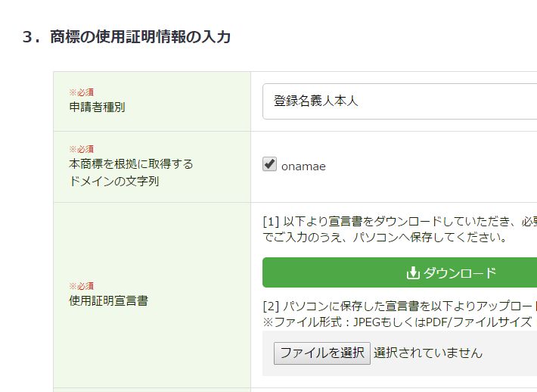Viewport: 537px width, 392px height.
Task: Click the 申請者種別 field label
Action: click(x=97, y=107)
